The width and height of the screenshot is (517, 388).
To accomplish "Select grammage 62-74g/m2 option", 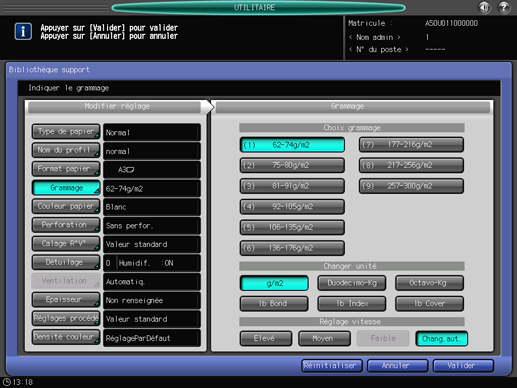I will 292,145.
